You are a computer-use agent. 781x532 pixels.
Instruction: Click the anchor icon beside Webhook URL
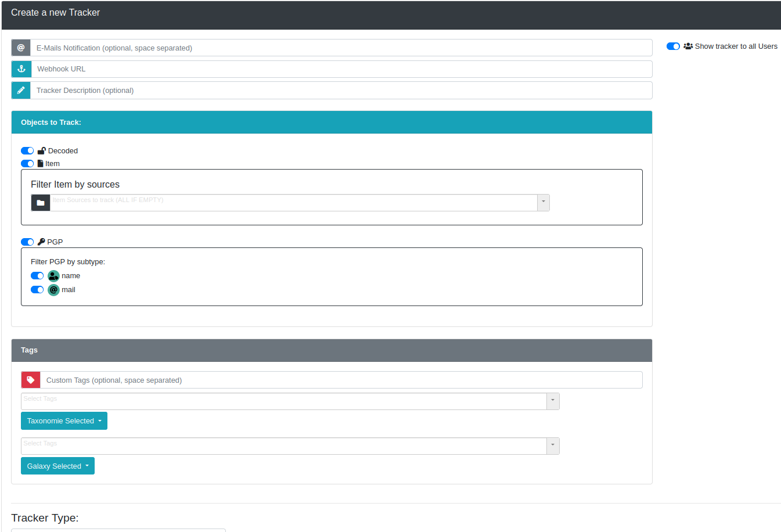(x=21, y=69)
